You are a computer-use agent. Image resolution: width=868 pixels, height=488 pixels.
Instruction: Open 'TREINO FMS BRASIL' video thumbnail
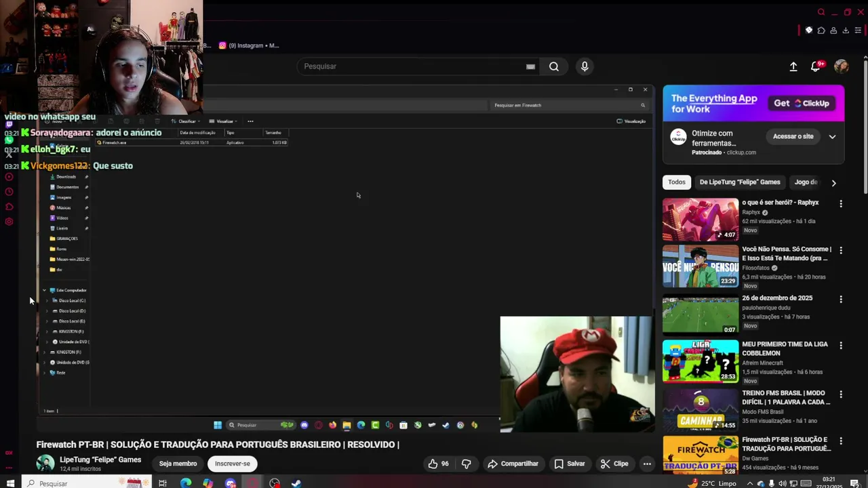click(x=701, y=410)
